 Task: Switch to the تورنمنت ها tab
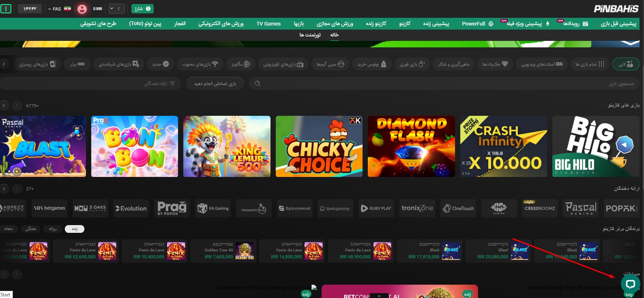(x=310, y=35)
